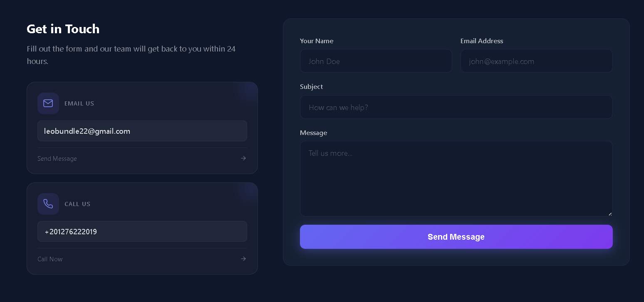The width and height of the screenshot is (644, 302).
Task: Click the Subject field with help placeholder
Action: (456, 107)
